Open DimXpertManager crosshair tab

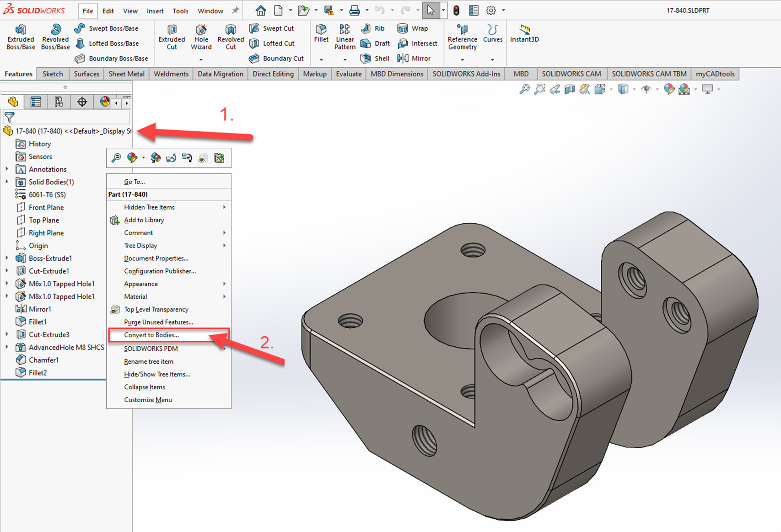pos(82,102)
